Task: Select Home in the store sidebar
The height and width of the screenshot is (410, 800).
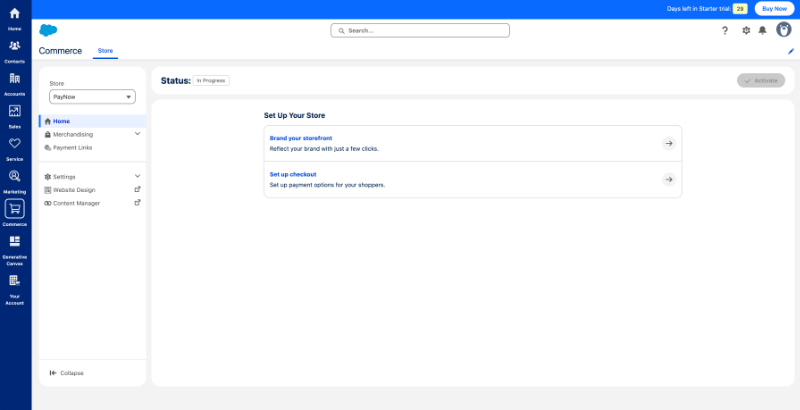Action: pyautogui.click(x=92, y=121)
